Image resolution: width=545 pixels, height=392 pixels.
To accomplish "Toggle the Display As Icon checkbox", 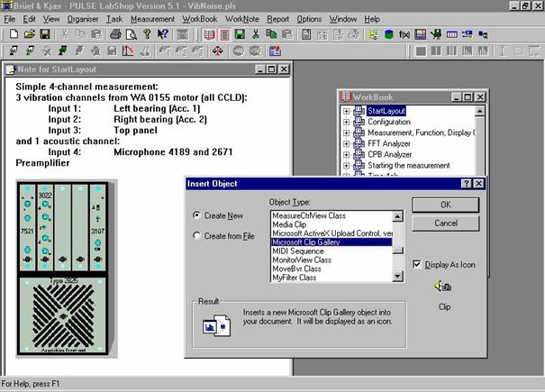I will (x=415, y=264).
